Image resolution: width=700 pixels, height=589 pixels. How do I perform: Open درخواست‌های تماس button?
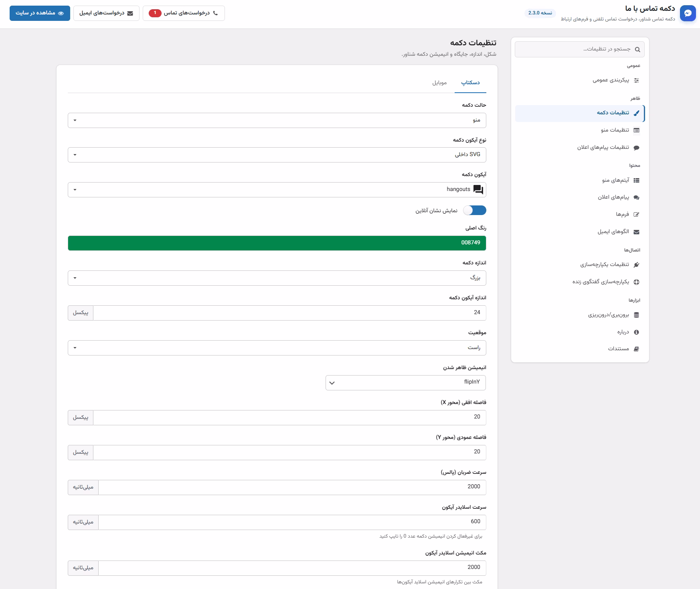tap(184, 13)
